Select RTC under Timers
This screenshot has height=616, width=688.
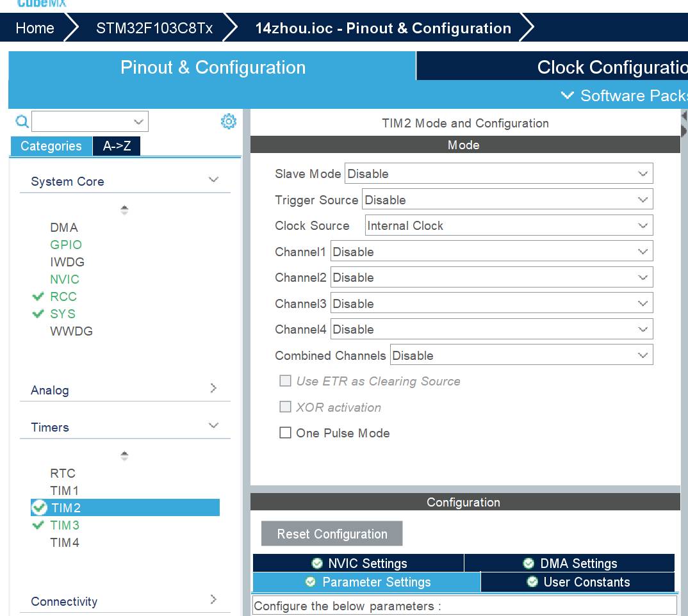point(63,473)
